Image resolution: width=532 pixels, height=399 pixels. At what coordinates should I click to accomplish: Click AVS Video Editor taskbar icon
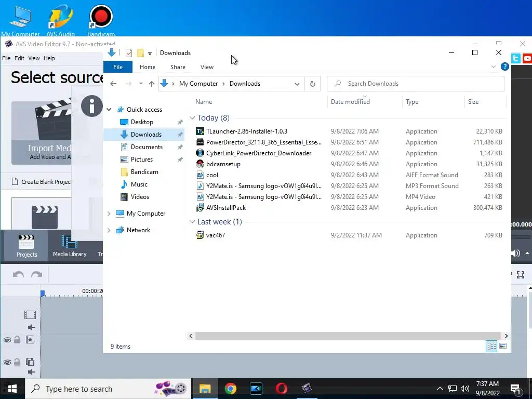coord(307,389)
